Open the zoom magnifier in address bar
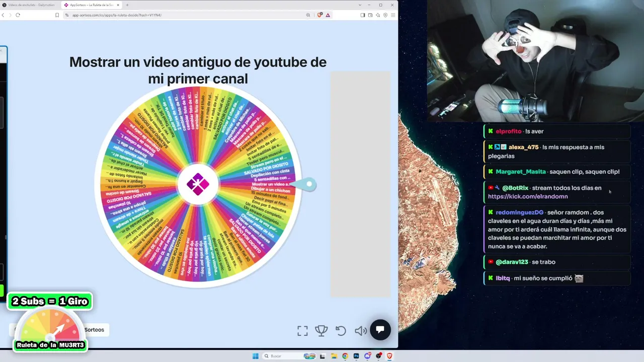 point(308,15)
